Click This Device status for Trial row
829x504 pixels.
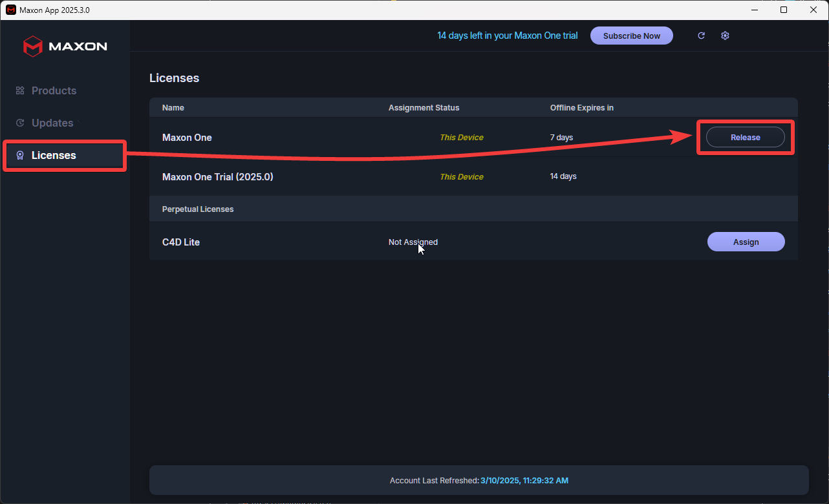[462, 176]
